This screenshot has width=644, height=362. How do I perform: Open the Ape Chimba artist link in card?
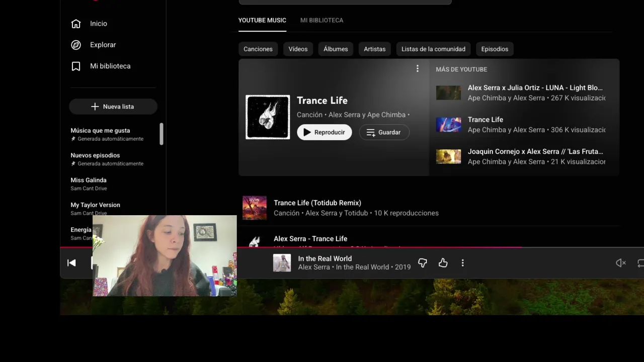[386, 115]
